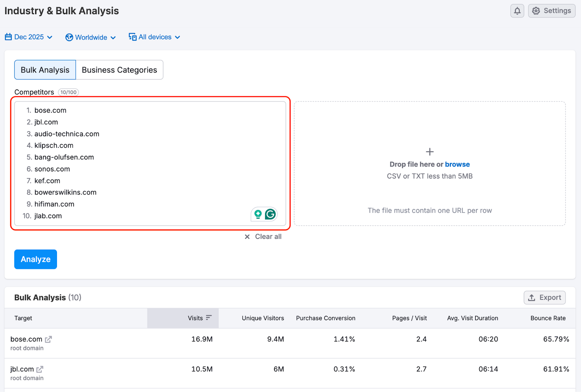Viewport: 581px width, 392px height.
Task: Click the calendar icon beside Dec 2025
Action: tap(8, 37)
